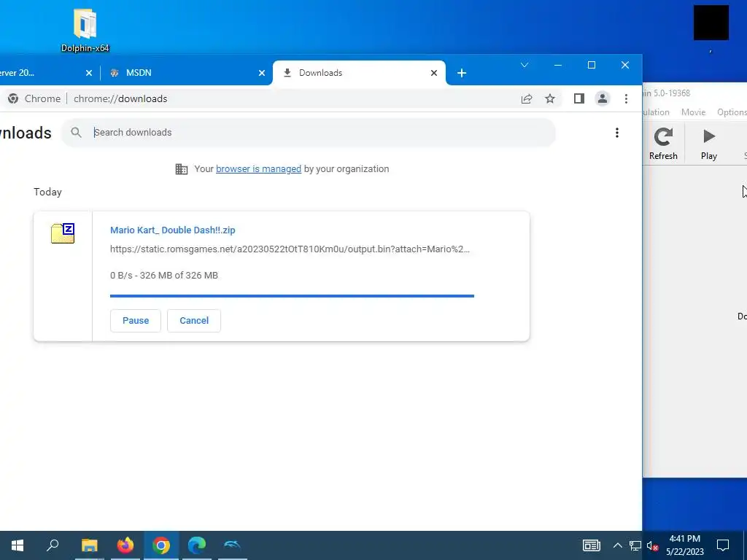Open the downloads page more-actions menu
This screenshot has height=560, width=747.
coord(617,133)
